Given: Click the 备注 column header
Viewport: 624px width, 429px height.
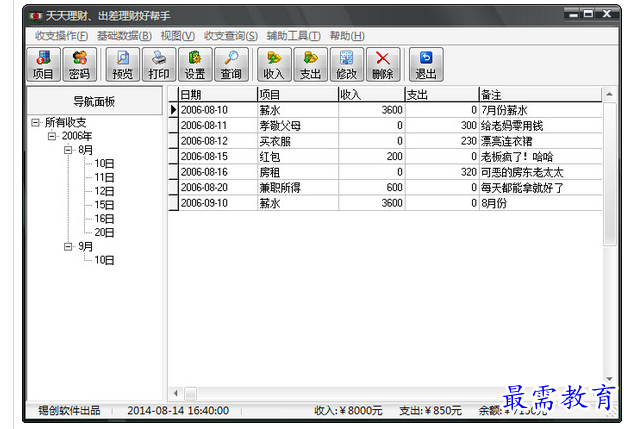Looking at the screenshot, I should click(x=540, y=95).
